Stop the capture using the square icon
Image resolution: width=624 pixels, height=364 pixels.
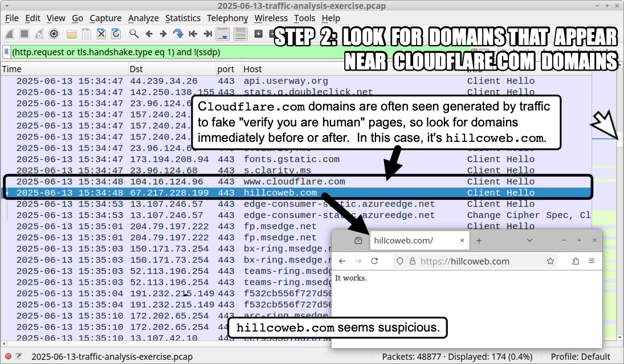pyautogui.click(x=25, y=34)
